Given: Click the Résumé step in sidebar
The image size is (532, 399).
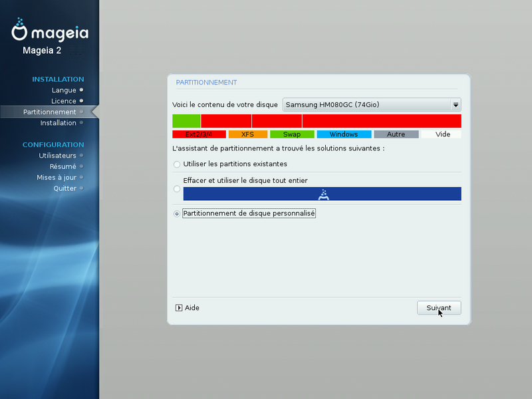Looking at the screenshot, I should 63,167.
